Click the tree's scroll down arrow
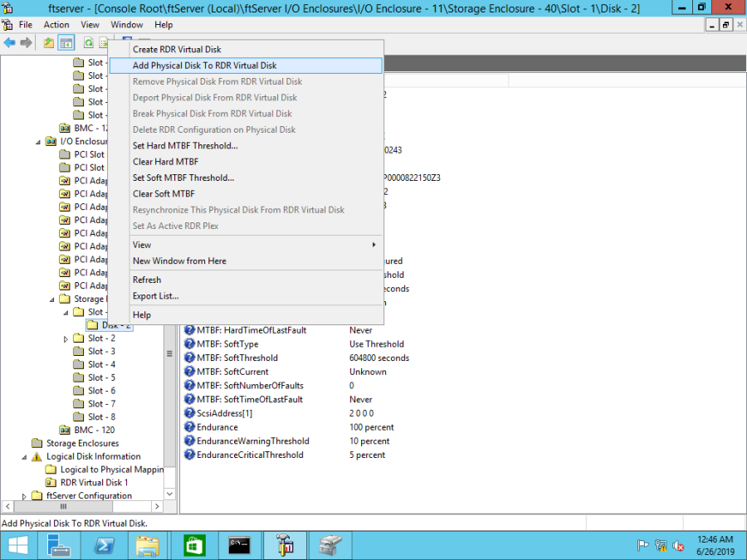The height and width of the screenshot is (560, 747). (x=169, y=494)
